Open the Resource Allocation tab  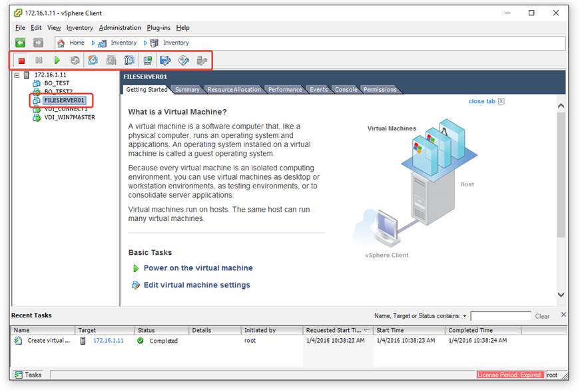pyautogui.click(x=234, y=89)
